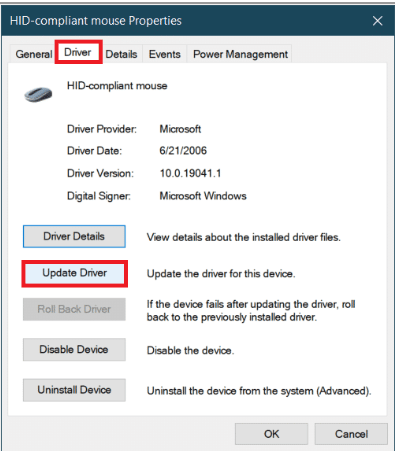Click the Roll Back Driver button

(x=74, y=309)
